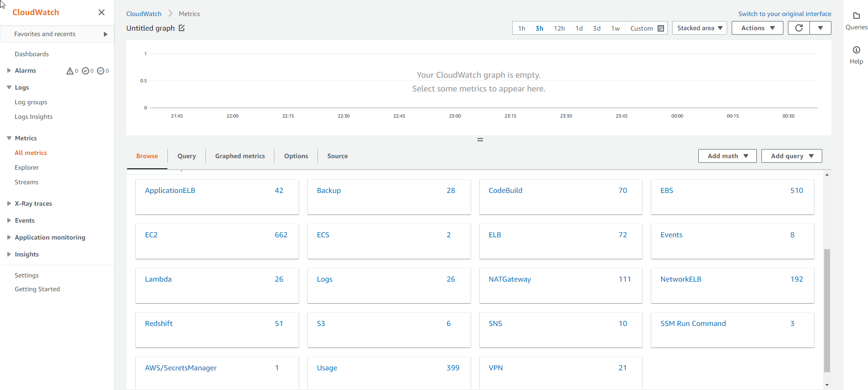The width and height of the screenshot is (868, 390).
Task: Collapse the Logs section
Action: pos(9,87)
